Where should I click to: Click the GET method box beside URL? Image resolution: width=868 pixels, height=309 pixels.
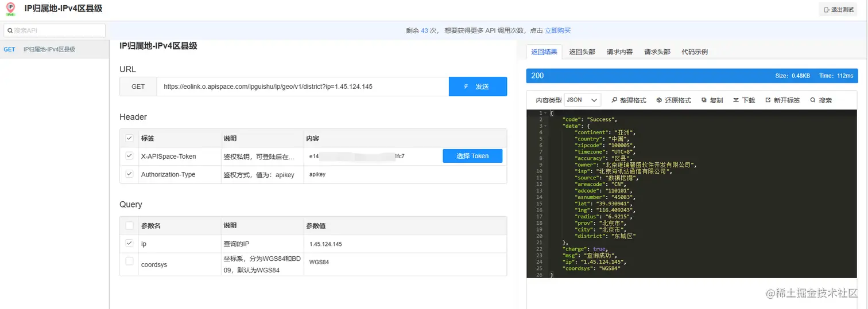tap(138, 87)
